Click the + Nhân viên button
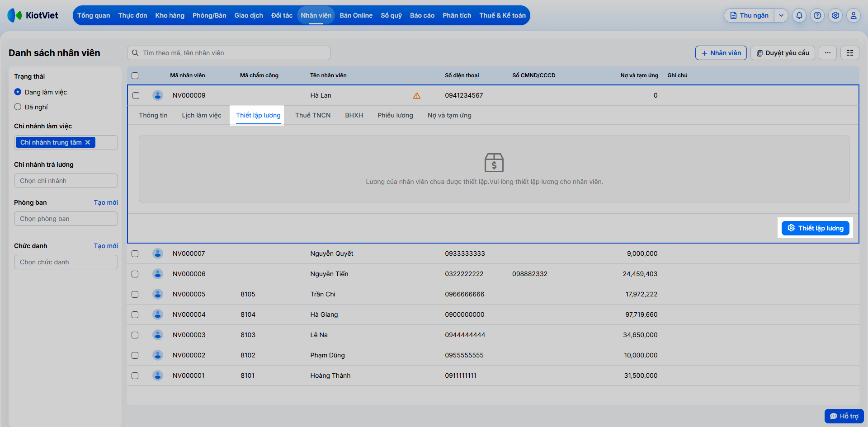Screen dimensions: 868x427 (x=721, y=53)
